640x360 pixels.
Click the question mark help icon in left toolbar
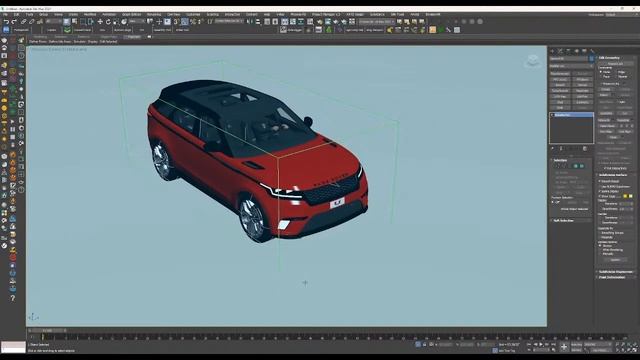click(x=13, y=298)
